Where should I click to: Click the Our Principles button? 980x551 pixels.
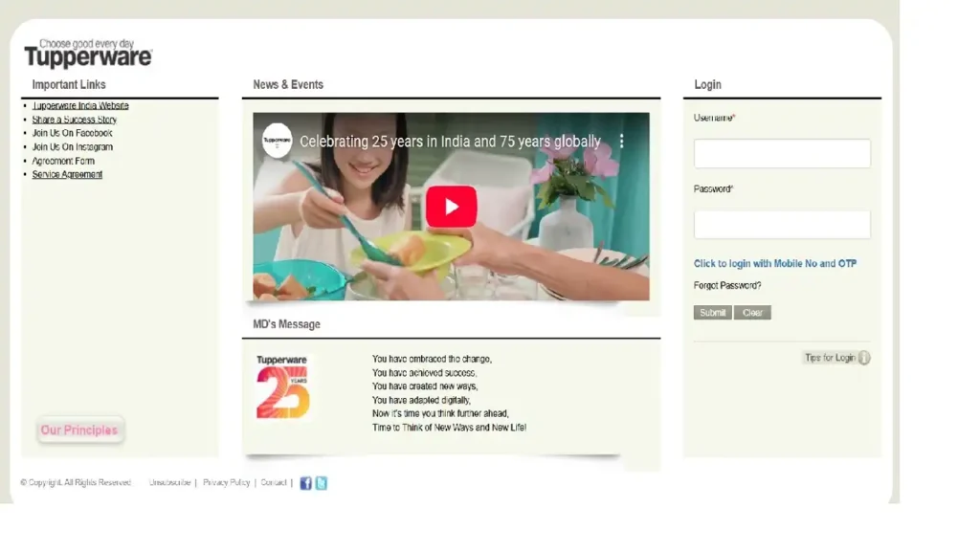pyautogui.click(x=79, y=430)
